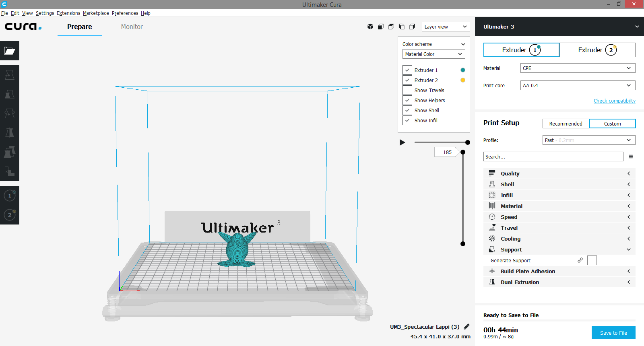Image resolution: width=644 pixels, height=346 pixels.
Task: Open the File menu
Action: click(4, 13)
